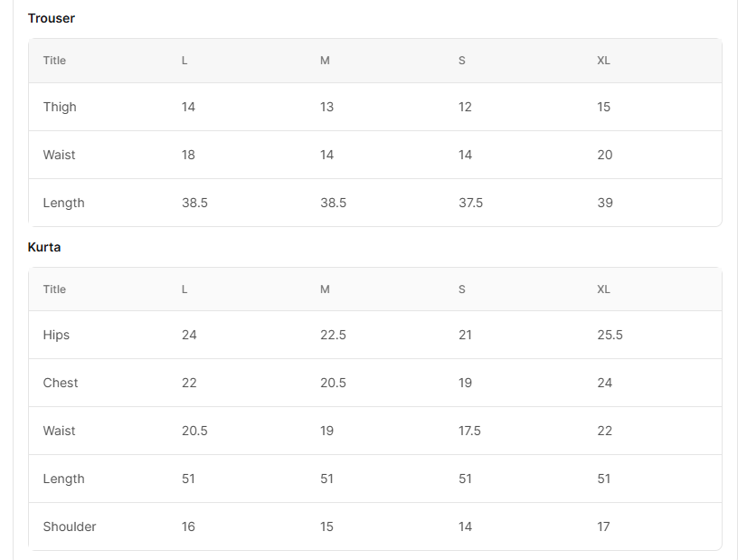747x560 pixels.
Task: Click the Shoulder row label
Action: (x=70, y=527)
